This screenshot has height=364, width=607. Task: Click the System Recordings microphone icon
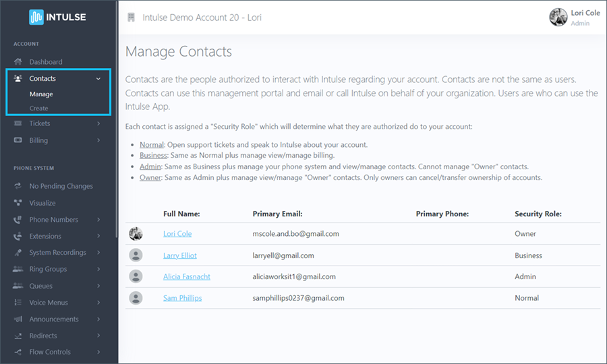(x=18, y=252)
